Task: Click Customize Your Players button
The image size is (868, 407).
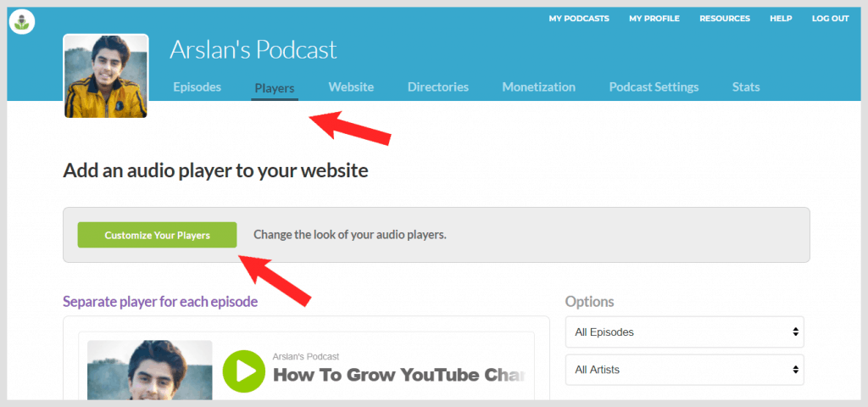Action: 157,235
